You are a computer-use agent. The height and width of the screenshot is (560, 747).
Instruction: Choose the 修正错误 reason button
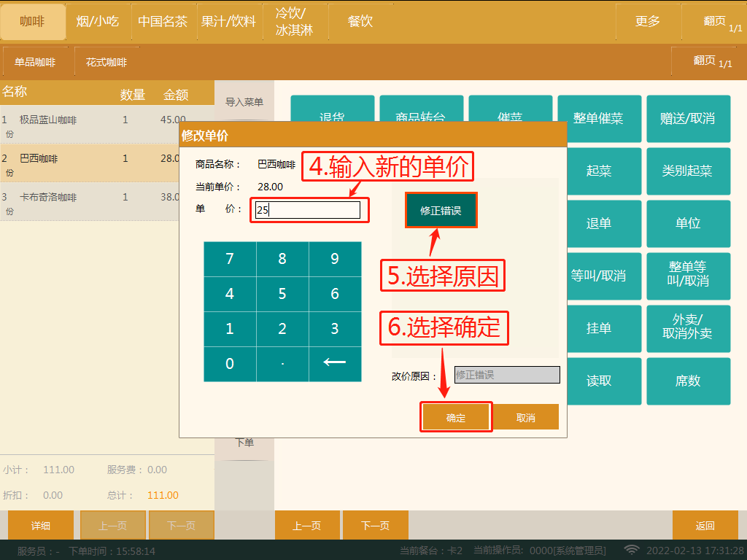[x=441, y=211]
